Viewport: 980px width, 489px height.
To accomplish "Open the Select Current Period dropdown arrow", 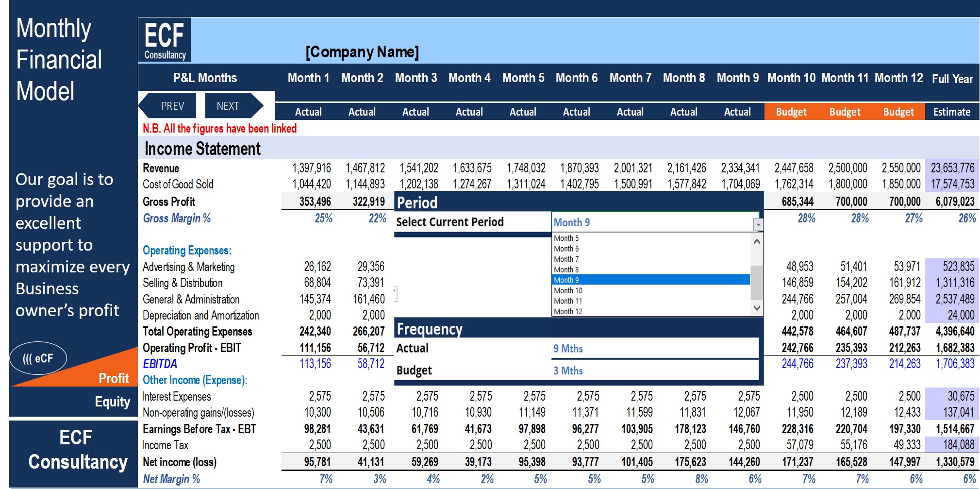I will click(x=758, y=224).
